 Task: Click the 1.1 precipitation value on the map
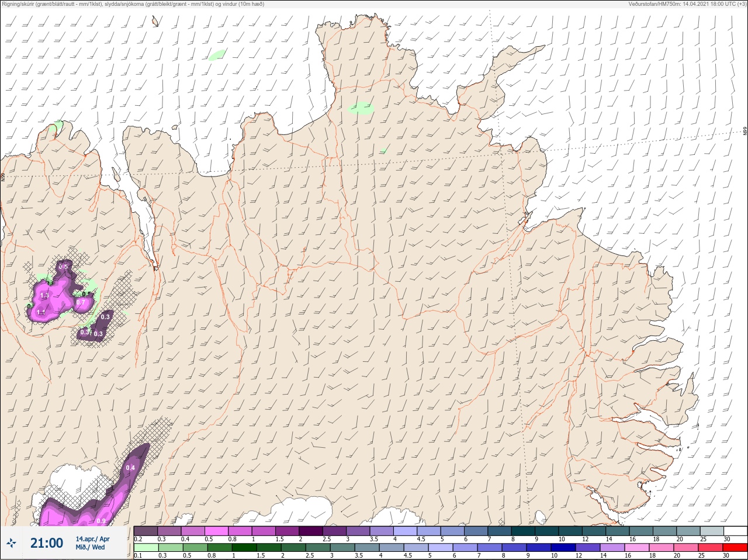tap(41, 313)
